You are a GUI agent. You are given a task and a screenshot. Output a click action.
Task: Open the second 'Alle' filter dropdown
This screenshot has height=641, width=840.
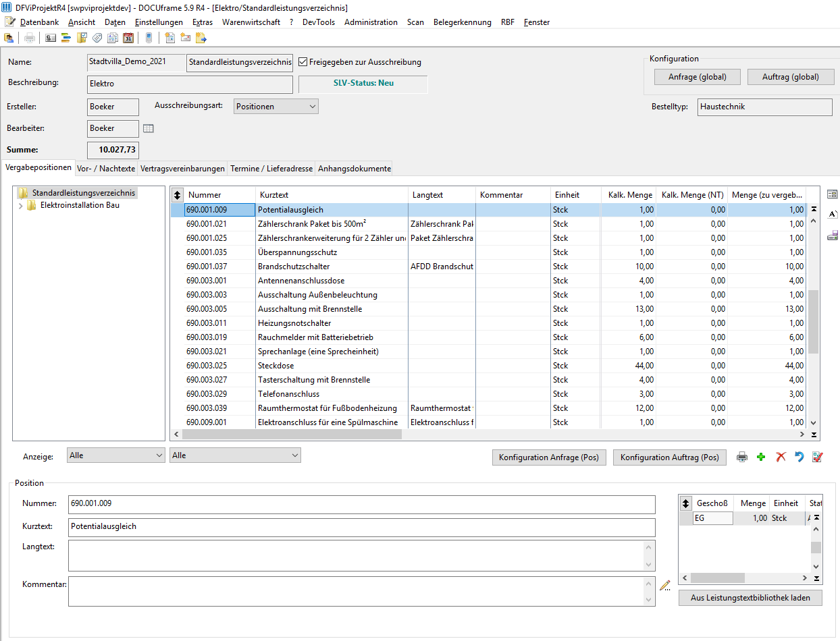(235, 455)
